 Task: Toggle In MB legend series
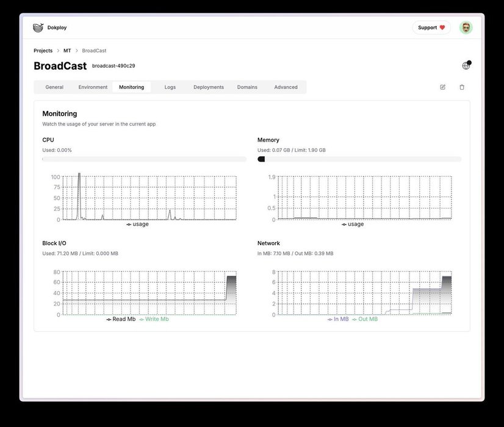click(x=338, y=319)
